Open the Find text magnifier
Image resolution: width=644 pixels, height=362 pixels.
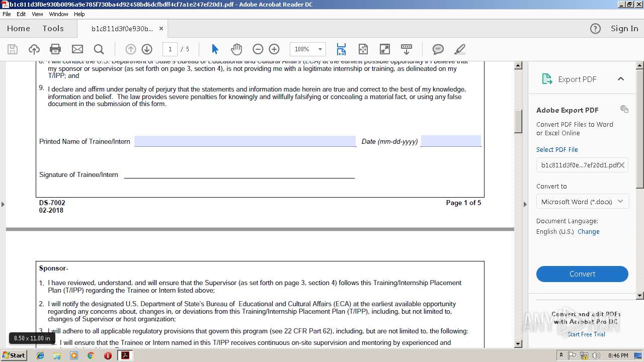99,49
